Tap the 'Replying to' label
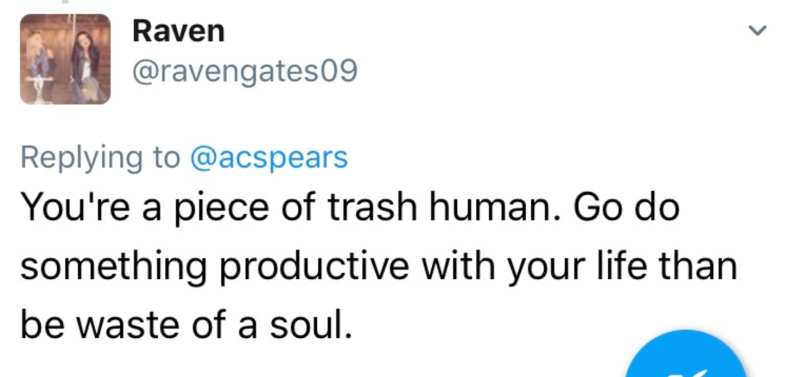This screenshot has width=786, height=377. click(x=100, y=158)
